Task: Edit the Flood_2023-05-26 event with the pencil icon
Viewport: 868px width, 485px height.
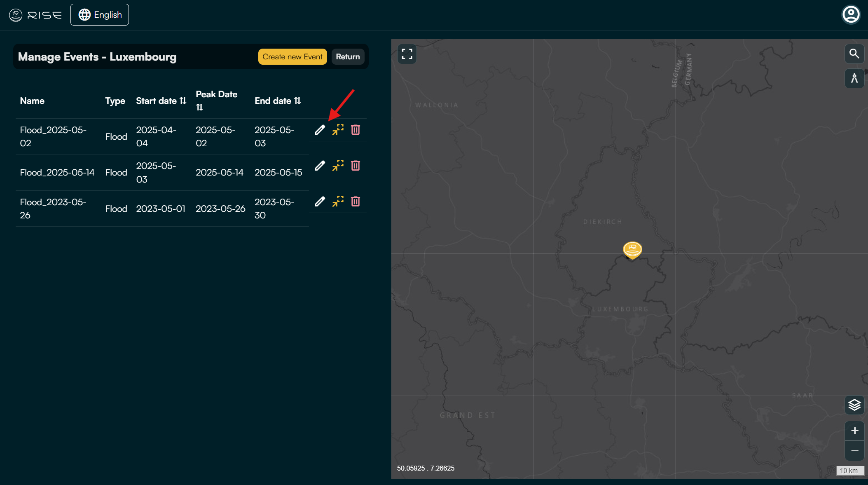Action: pyautogui.click(x=320, y=201)
